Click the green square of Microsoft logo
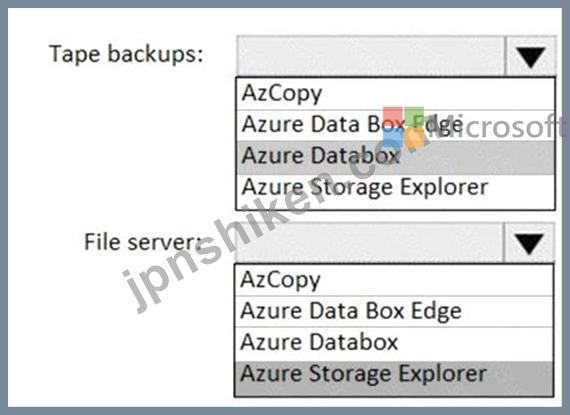Viewport: 570px width, 415px height. (x=414, y=117)
